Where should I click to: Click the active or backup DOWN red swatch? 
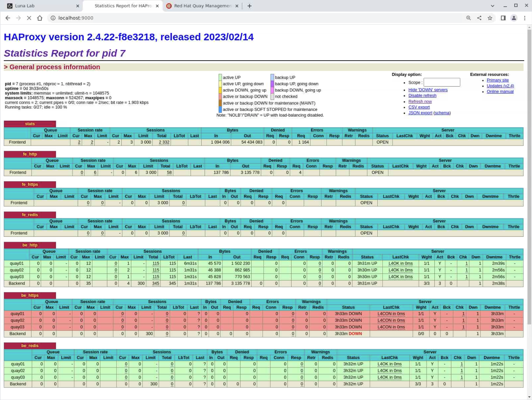(220, 97)
